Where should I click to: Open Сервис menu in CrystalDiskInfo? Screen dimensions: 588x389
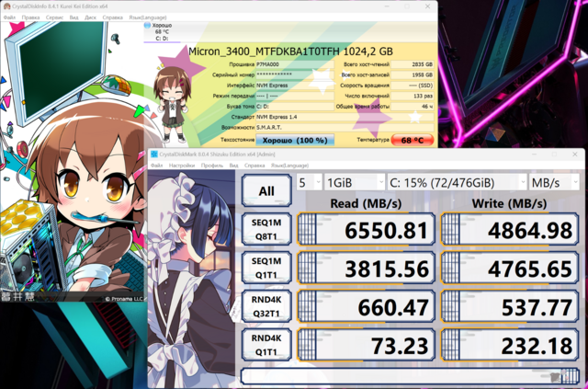pos(54,17)
